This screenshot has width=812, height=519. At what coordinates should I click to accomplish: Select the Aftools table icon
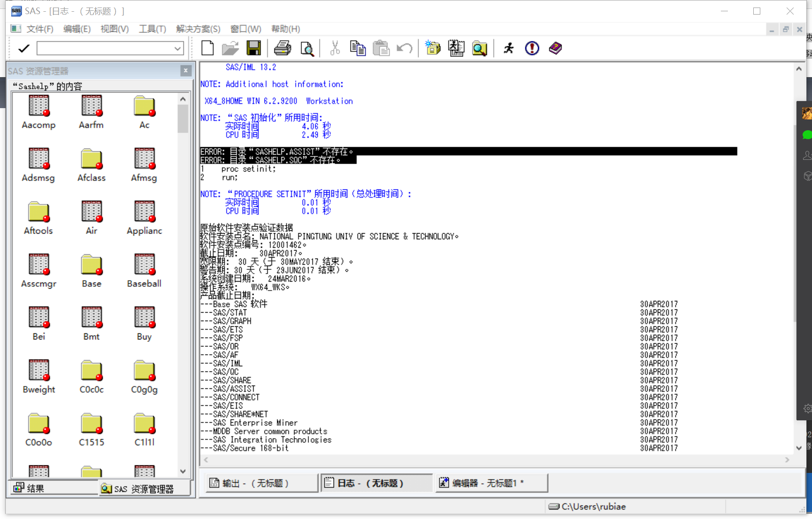[x=39, y=212]
